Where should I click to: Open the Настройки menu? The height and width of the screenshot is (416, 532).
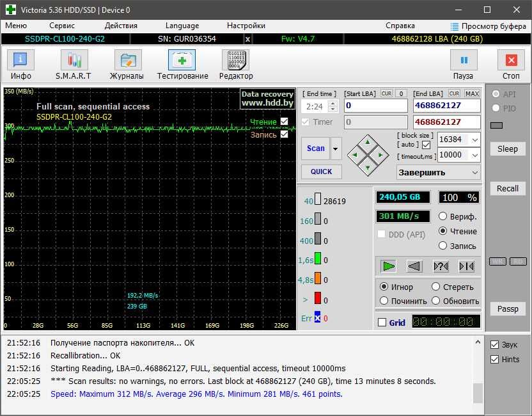[246, 26]
